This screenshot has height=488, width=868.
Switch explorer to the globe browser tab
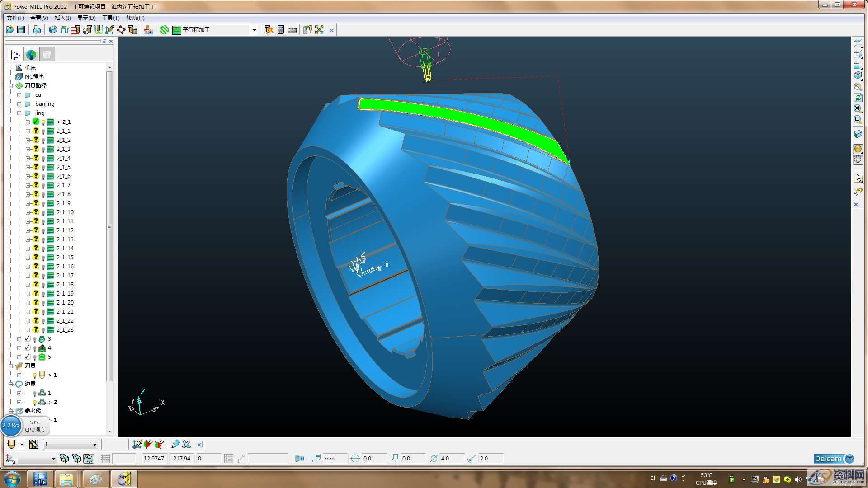[x=31, y=55]
